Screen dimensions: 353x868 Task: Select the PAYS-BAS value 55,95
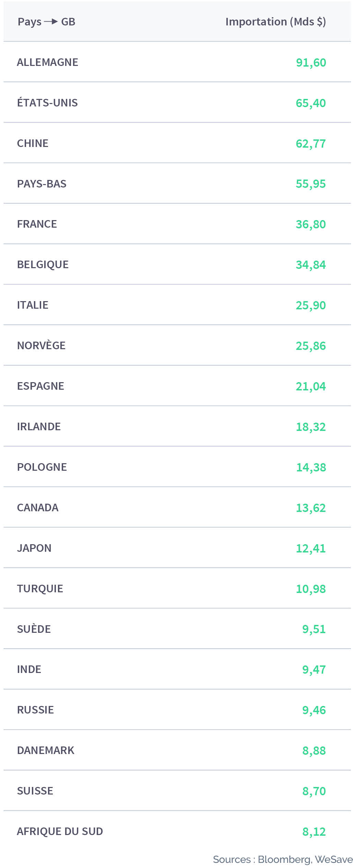[x=311, y=184]
